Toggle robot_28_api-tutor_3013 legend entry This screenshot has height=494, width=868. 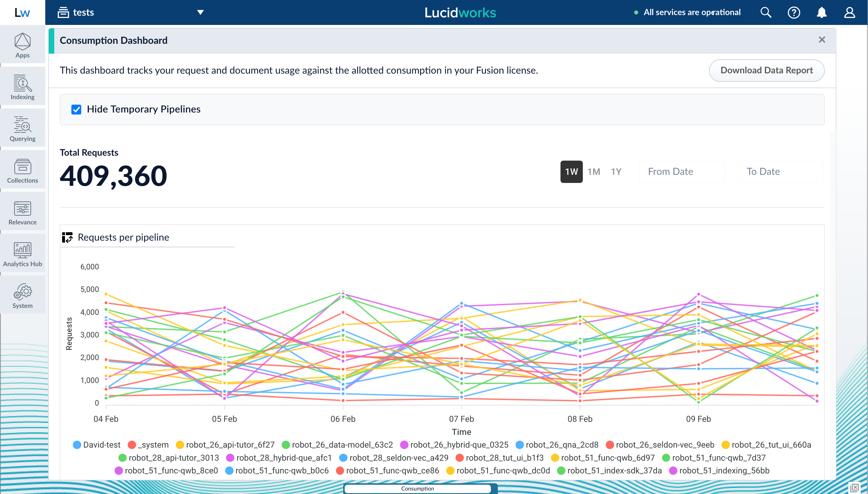pyautogui.click(x=169, y=458)
